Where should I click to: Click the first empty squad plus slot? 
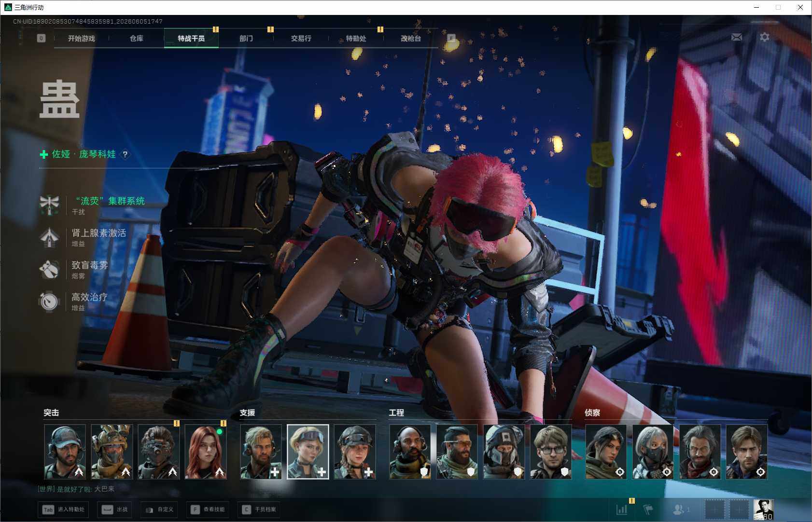tap(715, 509)
